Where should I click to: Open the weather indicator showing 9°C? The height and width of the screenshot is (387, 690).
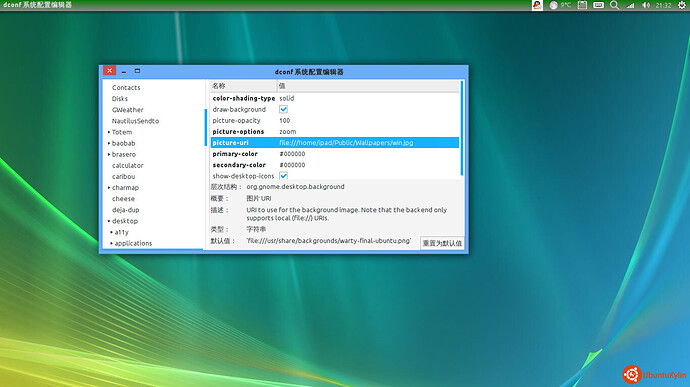[x=560, y=5]
